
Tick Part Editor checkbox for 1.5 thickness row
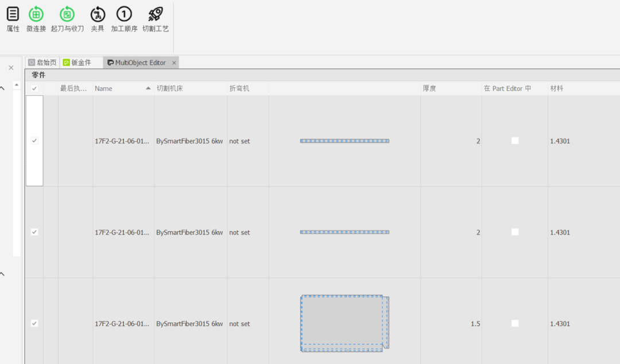515,323
